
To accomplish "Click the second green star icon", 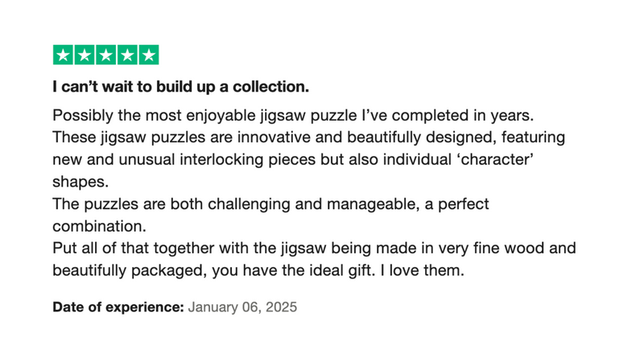I will coord(85,55).
